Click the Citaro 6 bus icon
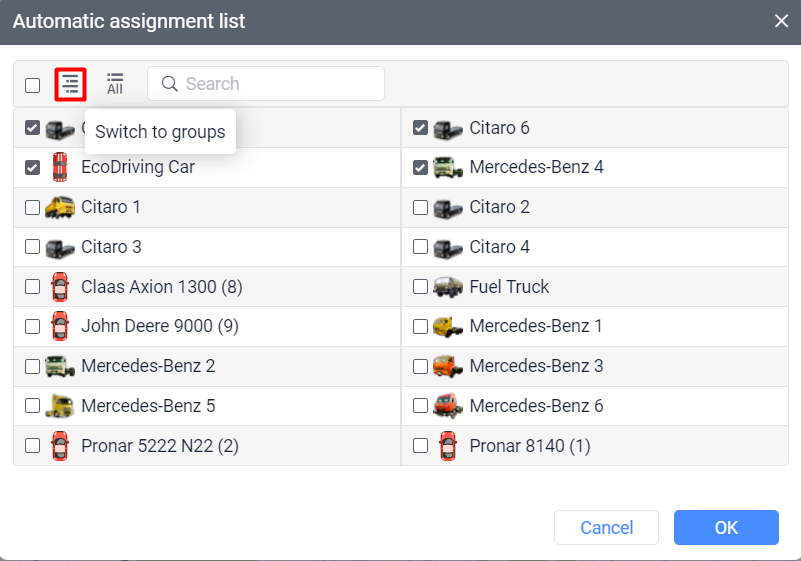This screenshot has height=561, width=801. point(448,128)
